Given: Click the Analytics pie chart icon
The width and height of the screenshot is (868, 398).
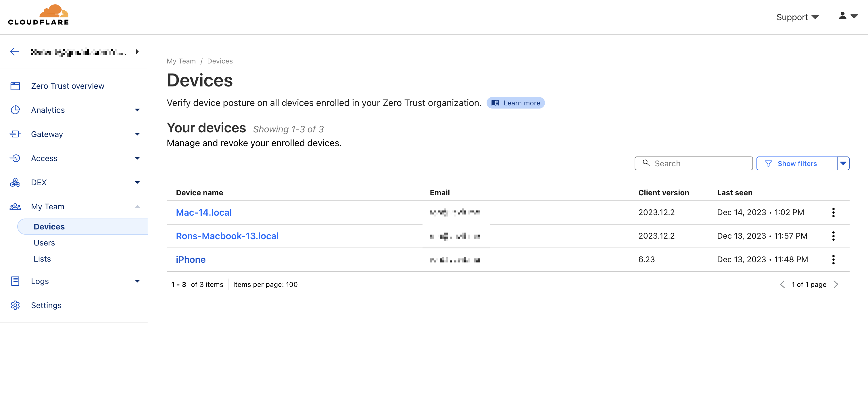Looking at the screenshot, I should click(x=15, y=110).
